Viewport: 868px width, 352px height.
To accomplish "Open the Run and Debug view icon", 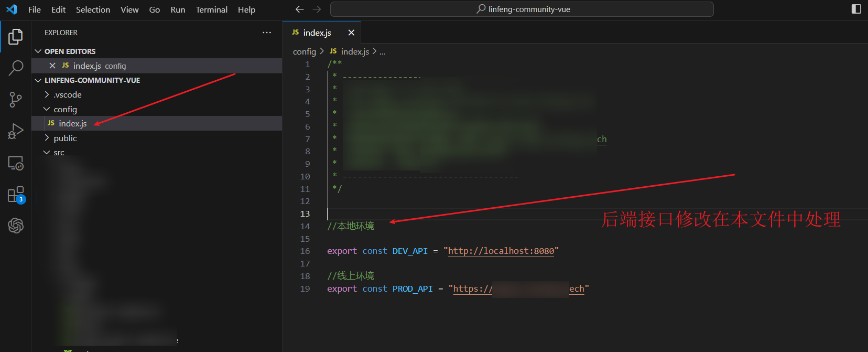I will click(x=16, y=131).
